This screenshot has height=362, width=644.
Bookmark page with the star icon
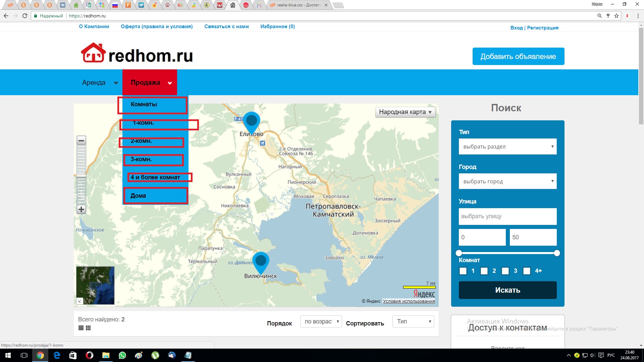click(616, 16)
